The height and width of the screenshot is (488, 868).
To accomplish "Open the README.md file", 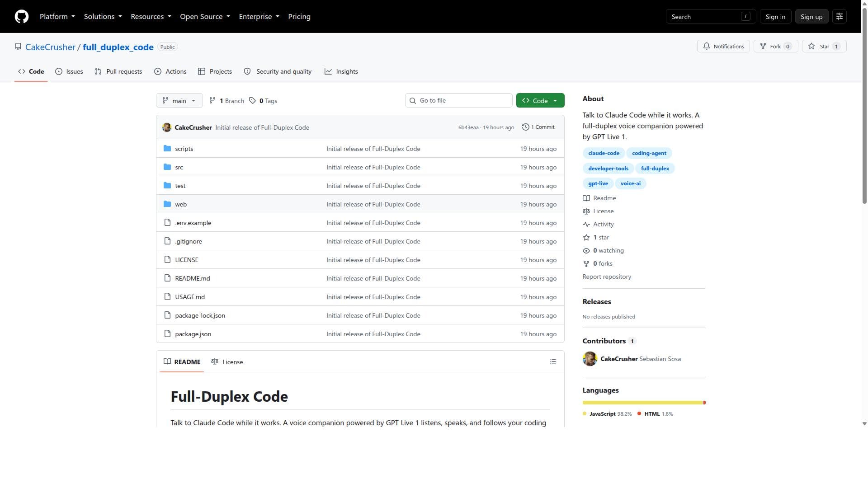I will point(193,278).
